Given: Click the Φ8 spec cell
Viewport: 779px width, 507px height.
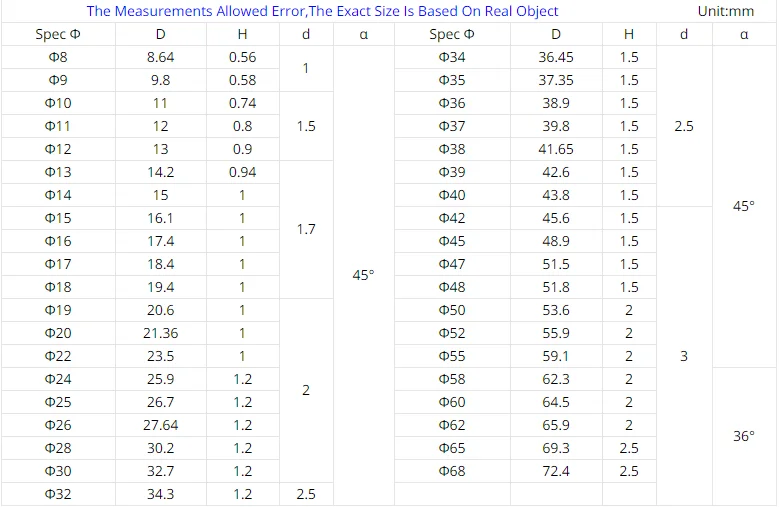Looking at the screenshot, I should pyautogui.click(x=58, y=57).
